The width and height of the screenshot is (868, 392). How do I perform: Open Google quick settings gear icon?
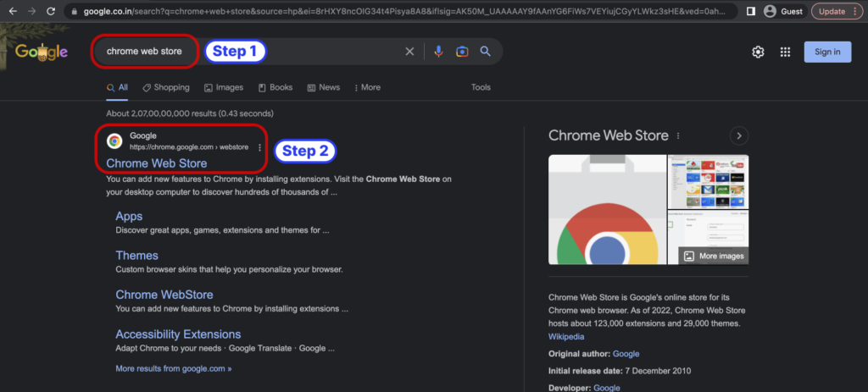tap(758, 52)
